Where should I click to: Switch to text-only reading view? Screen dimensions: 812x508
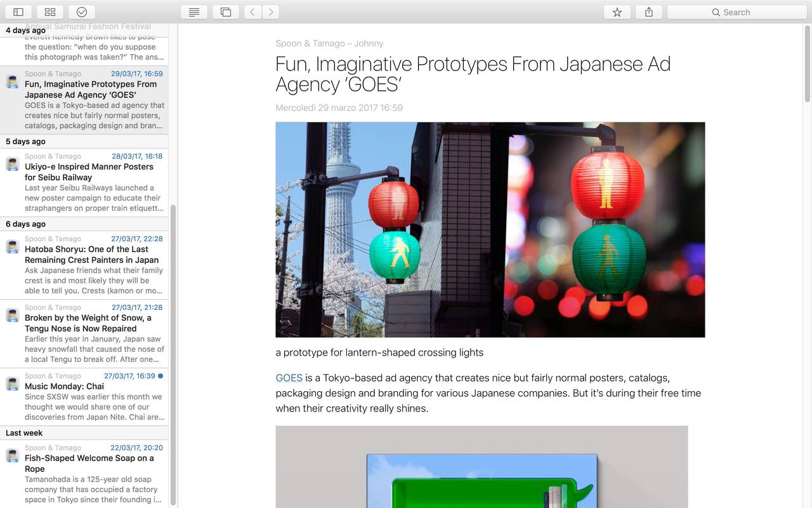click(x=193, y=11)
